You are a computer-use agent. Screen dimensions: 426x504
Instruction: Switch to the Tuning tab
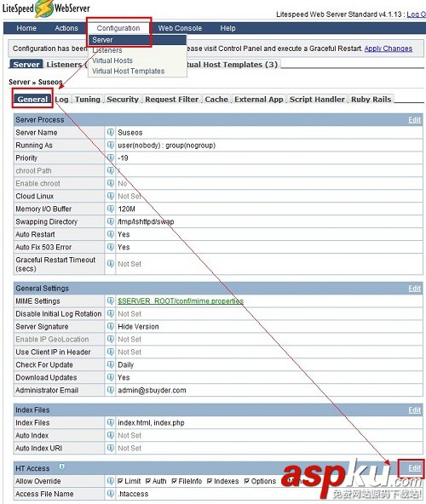coord(88,100)
